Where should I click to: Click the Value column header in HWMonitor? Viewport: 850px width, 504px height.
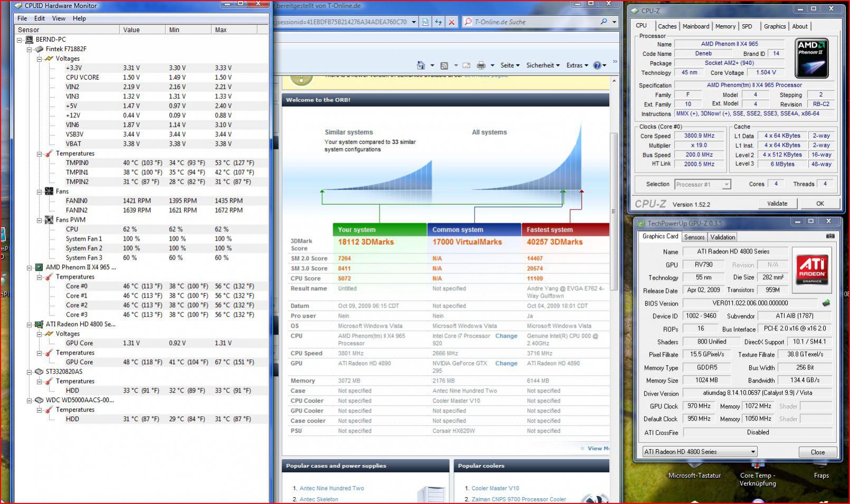point(143,30)
